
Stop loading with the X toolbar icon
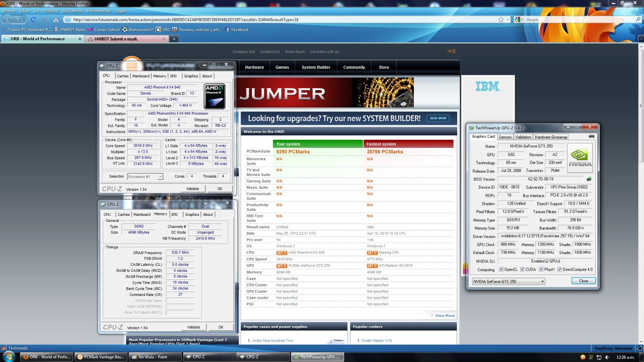tap(45, 19)
